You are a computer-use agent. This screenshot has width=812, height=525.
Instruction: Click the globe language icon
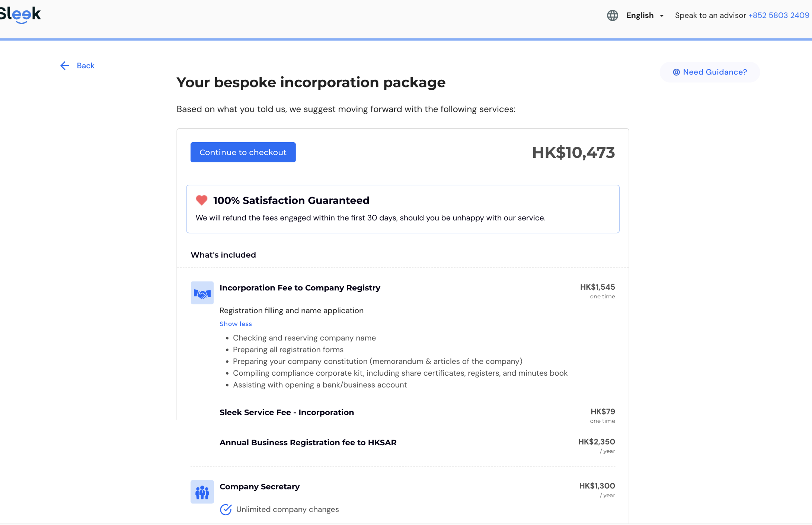[612, 15]
